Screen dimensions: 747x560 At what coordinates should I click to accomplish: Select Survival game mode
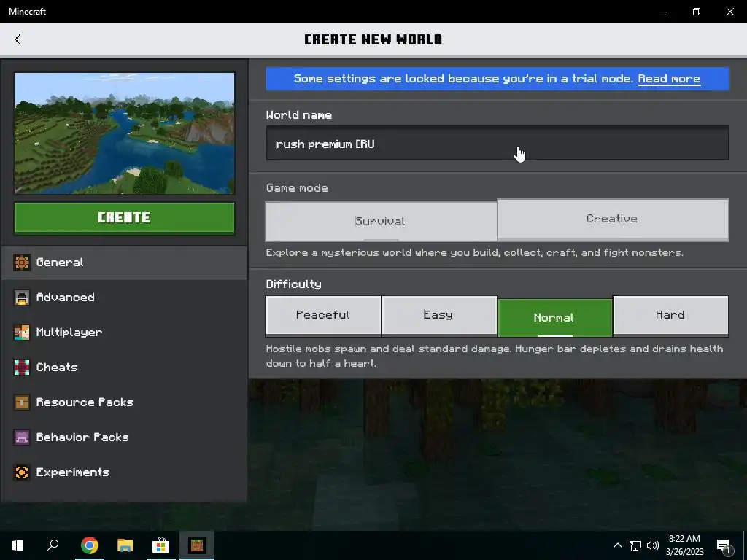coord(381,222)
